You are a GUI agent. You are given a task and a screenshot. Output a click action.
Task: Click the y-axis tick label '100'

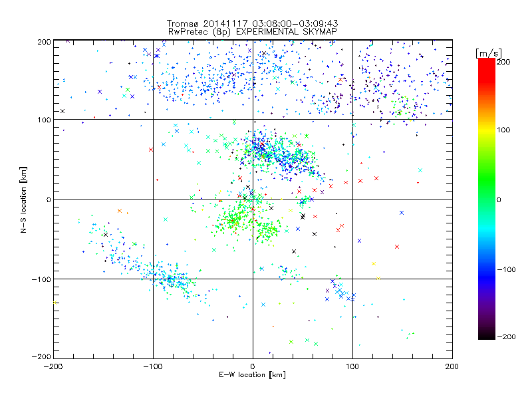click(x=44, y=120)
